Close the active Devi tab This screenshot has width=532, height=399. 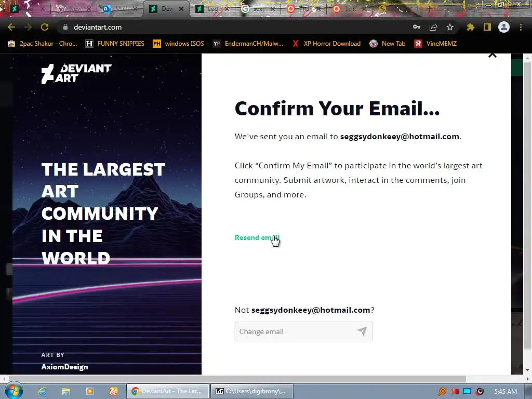pyautogui.click(x=181, y=9)
